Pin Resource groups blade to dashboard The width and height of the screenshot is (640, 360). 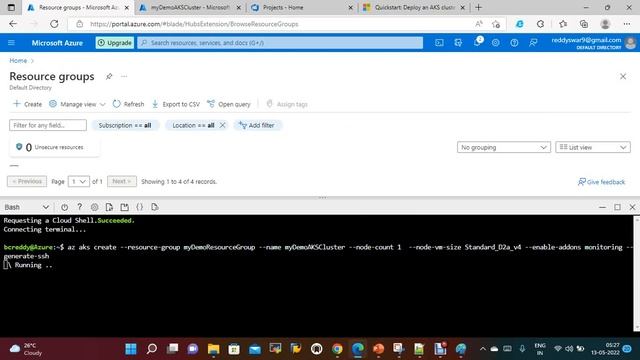[109, 76]
